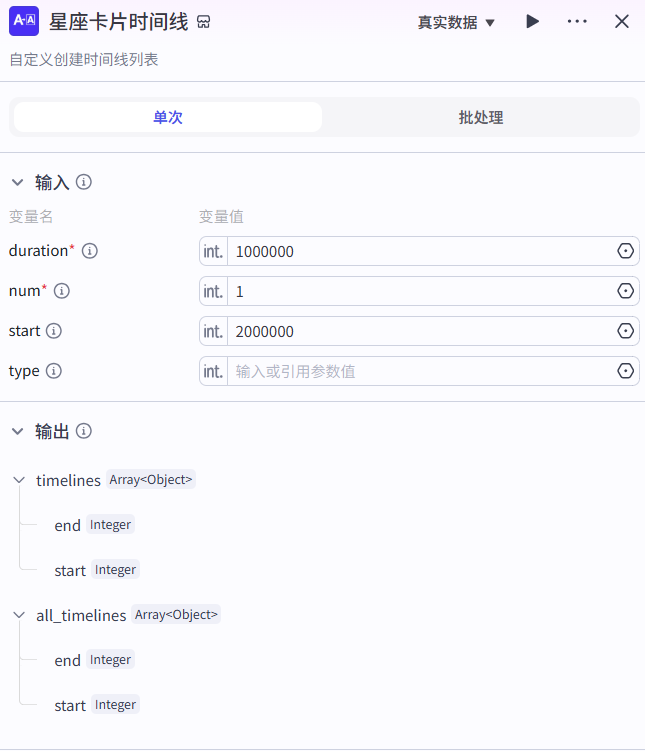This screenshot has height=751, width=645.
Task: Click the info icon next to duration
Action: [90, 251]
